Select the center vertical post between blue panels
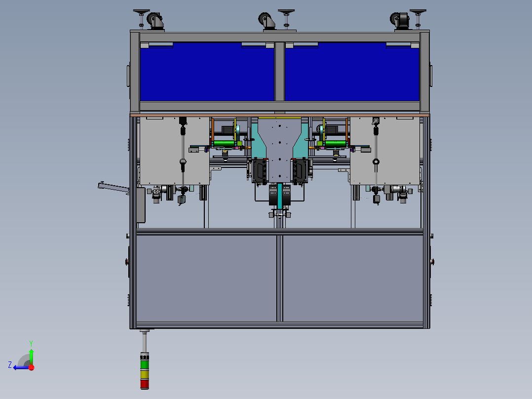 click(x=279, y=72)
